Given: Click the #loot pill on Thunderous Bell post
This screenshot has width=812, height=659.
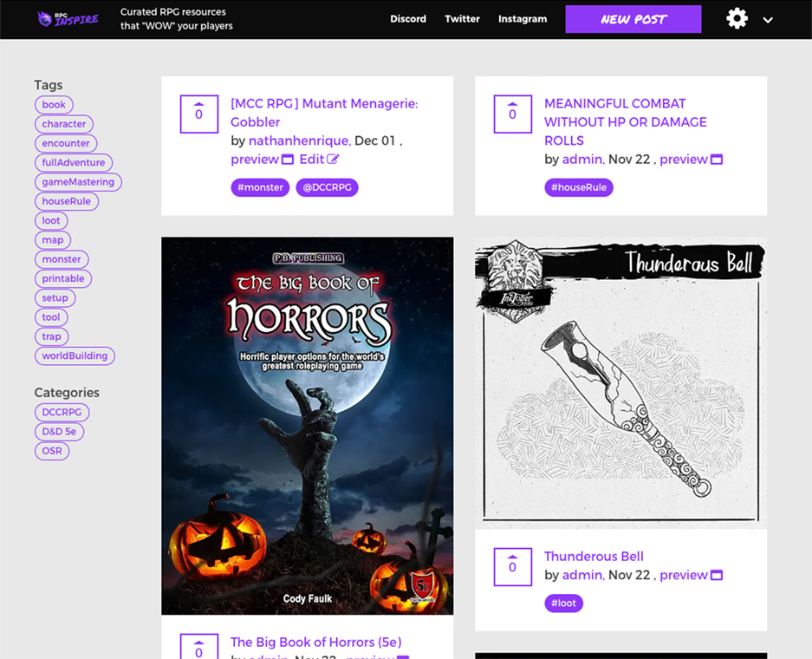Looking at the screenshot, I should point(563,603).
